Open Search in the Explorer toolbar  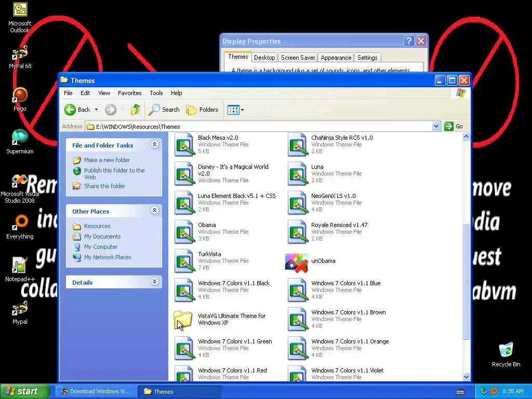164,110
